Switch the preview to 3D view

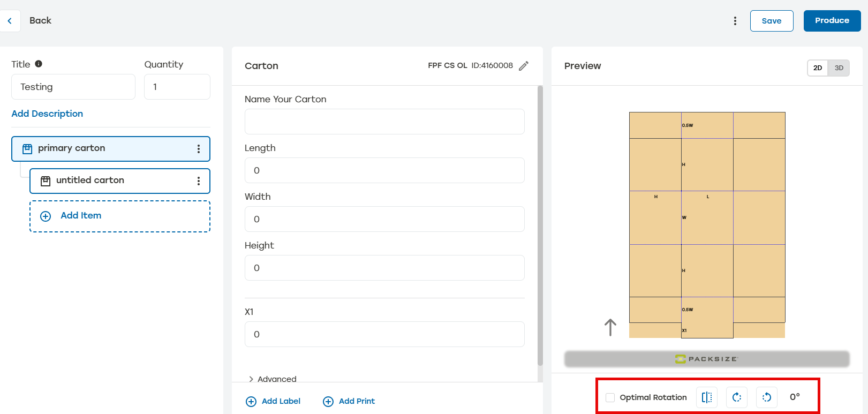(x=839, y=68)
